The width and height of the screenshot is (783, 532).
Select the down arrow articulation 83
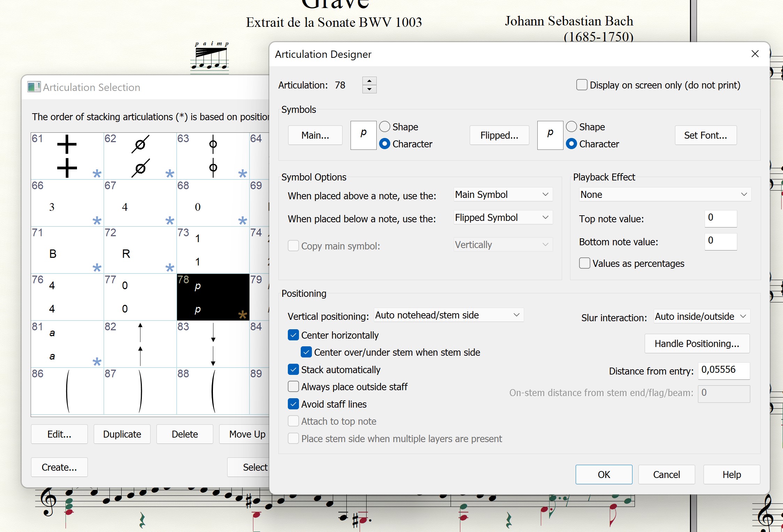pos(213,344)
